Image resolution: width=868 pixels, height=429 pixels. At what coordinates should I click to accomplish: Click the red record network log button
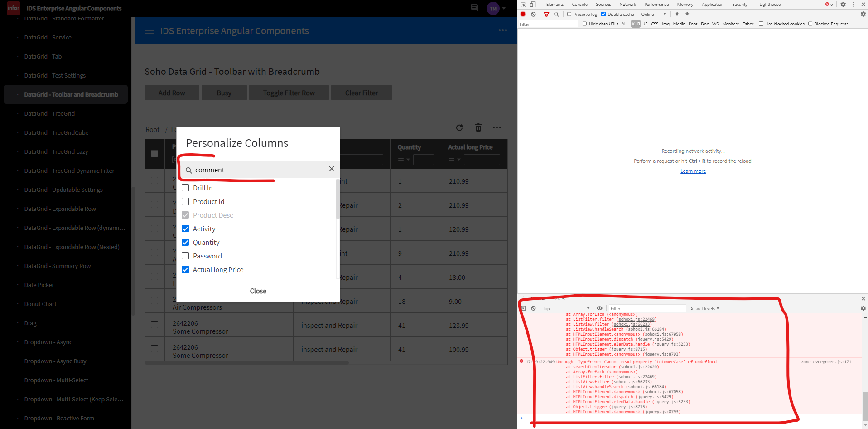pyautogui.click(x=523, y=14)
